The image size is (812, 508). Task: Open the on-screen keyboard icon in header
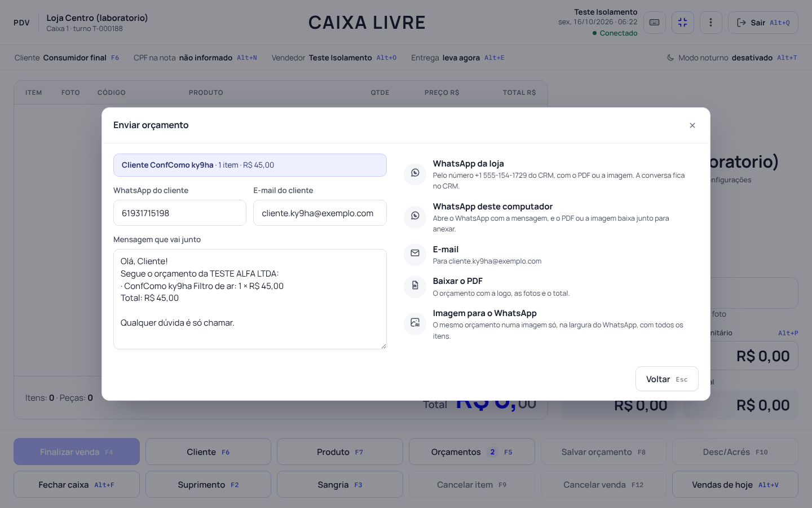click(655, 23)
